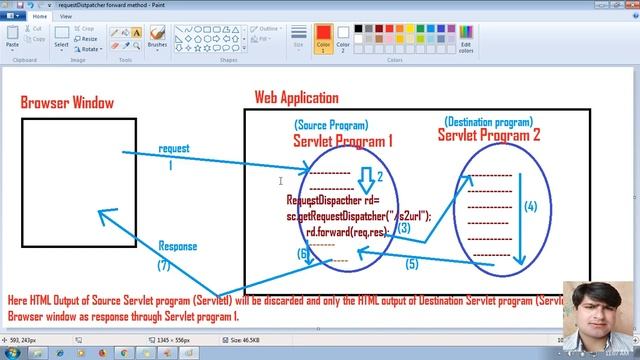Choose the pink color swatch

tap(389, 39)
